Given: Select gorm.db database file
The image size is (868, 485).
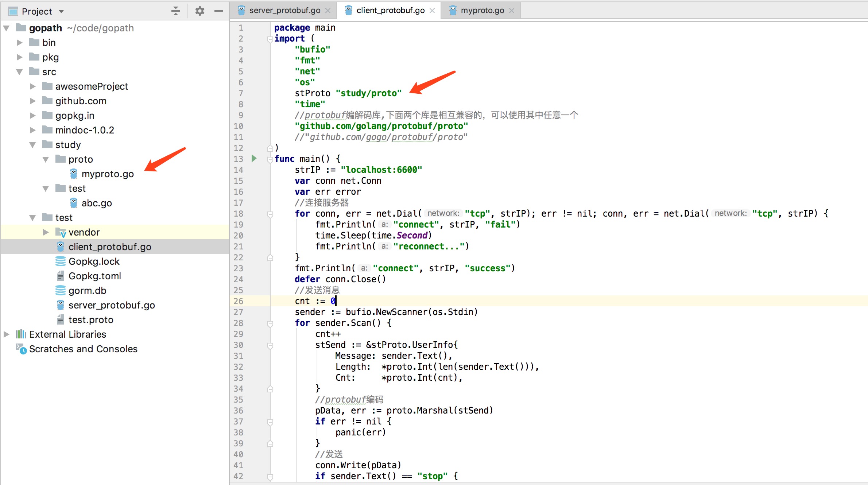Looking at the screenshot, I should (x=88, y=291).
